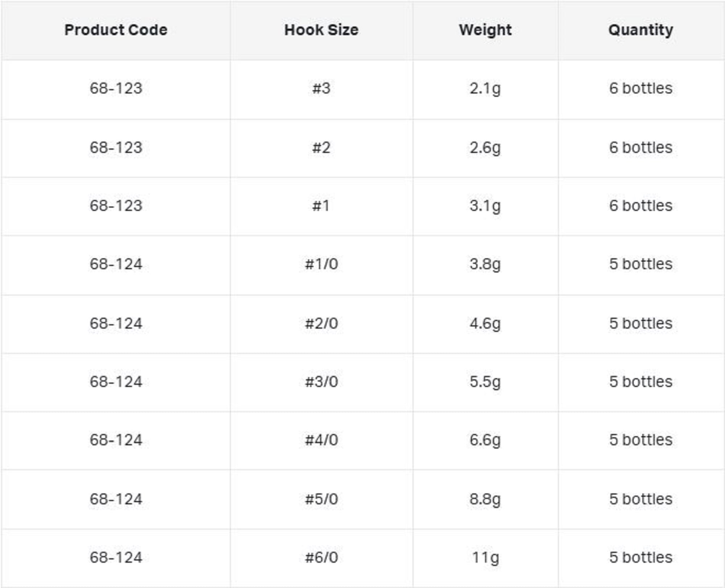Click the #6/0 hook size cell
This screenshot has height=588, width=725.
(321, 558)
